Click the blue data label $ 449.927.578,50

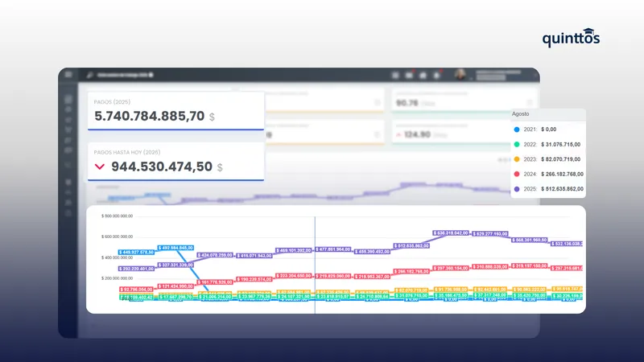(136, 252)
